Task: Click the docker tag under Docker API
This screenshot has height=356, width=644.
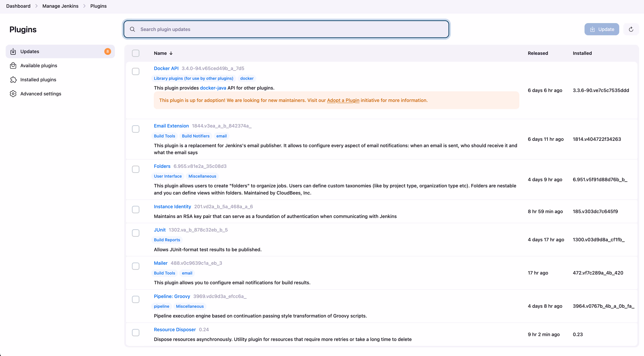Action: click(x=247, y=78)
